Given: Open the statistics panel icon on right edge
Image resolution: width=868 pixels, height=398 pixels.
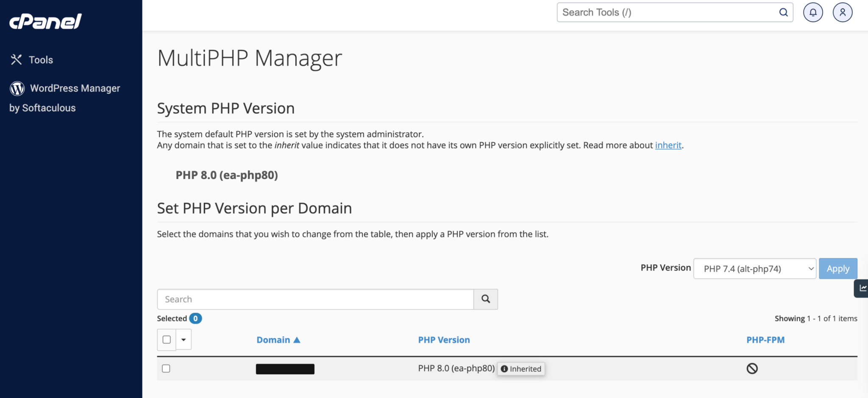Looking at the screenshot, I should (862, 288).
